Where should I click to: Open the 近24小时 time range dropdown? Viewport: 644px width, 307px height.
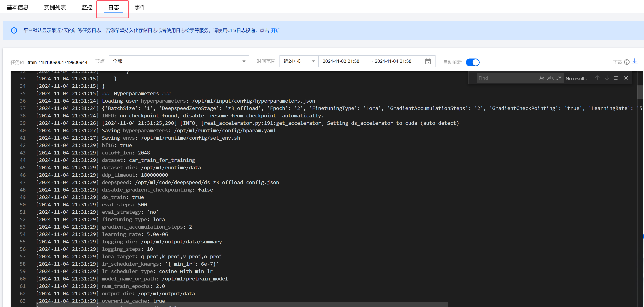point(299,61)
